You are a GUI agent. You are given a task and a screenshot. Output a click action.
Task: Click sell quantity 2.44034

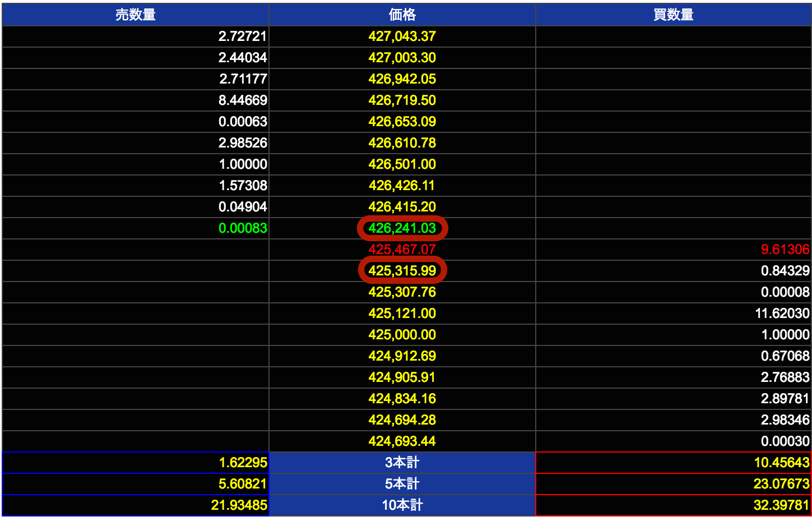point(243,58)
